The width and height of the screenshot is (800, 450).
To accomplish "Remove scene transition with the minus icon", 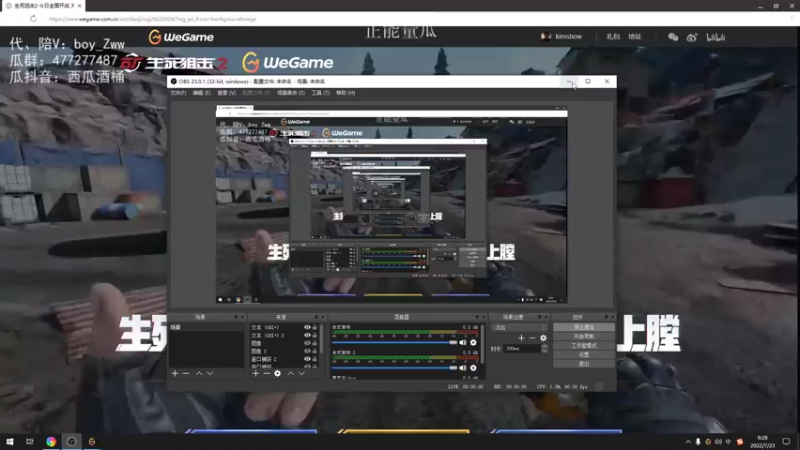I will tap(532, 338).
